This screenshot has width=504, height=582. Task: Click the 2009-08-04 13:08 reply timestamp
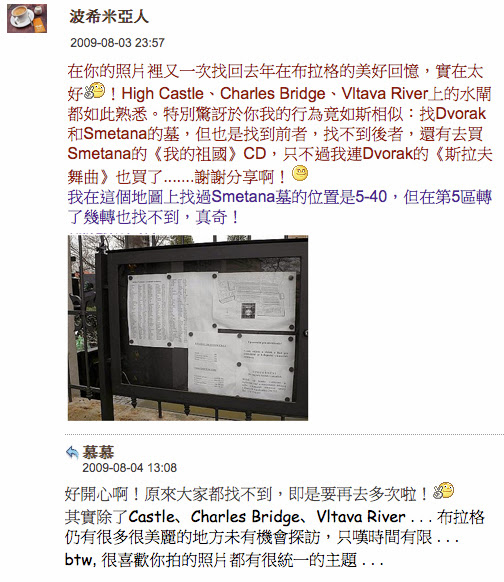tap(129, 468)
